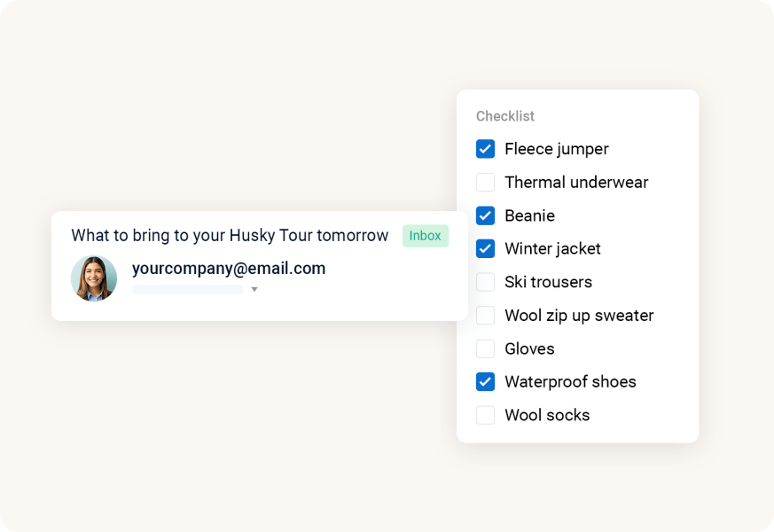Click the gray preview bar under the sender
The width and height of the screenshot is (774, 532).
coord(187,288)
